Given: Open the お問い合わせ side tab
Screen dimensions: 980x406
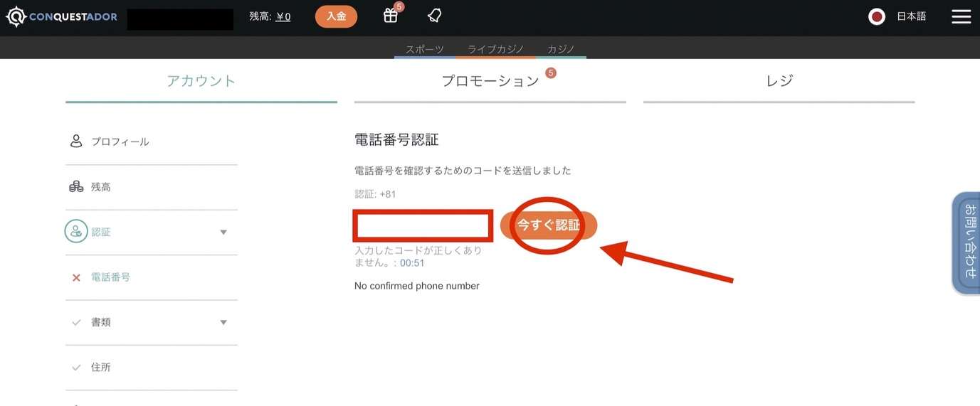Looking at the screenshot, I should coord(966,243).
